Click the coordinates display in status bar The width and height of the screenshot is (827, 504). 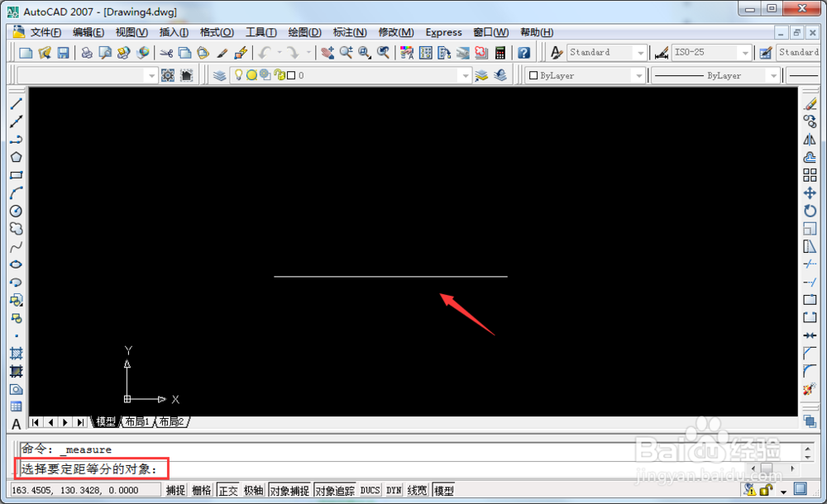tap(84, 490)
